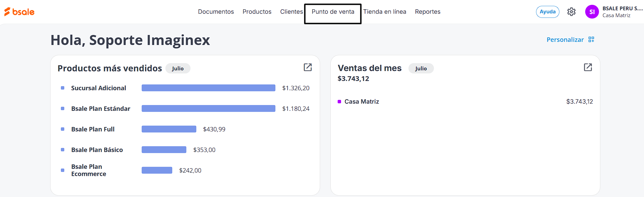Click the Sucursal Adicional label

[x=99, y=88]
